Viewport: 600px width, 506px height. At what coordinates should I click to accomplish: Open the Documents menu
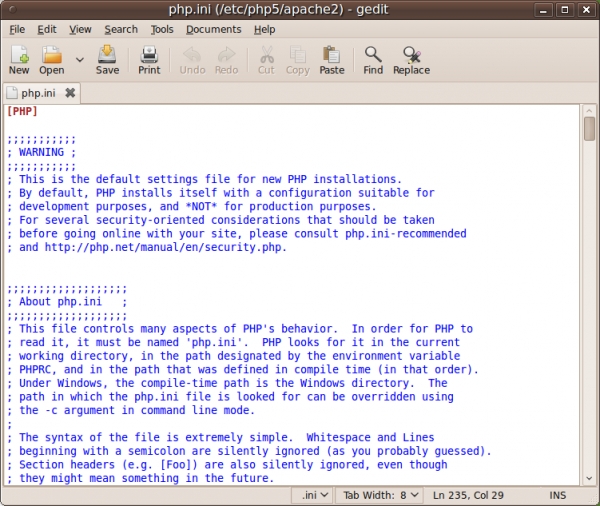click(x=214, y=29)
